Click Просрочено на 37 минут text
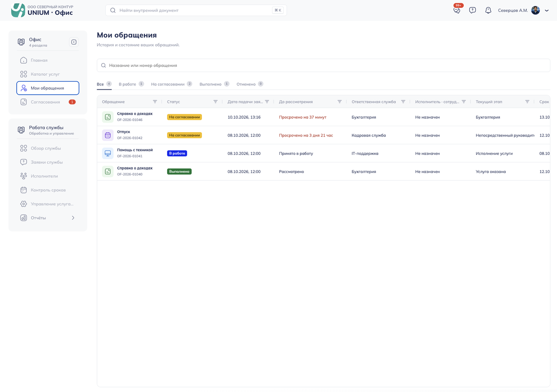Viewport: 557px width, 392px height. click(x=303, y=117)
